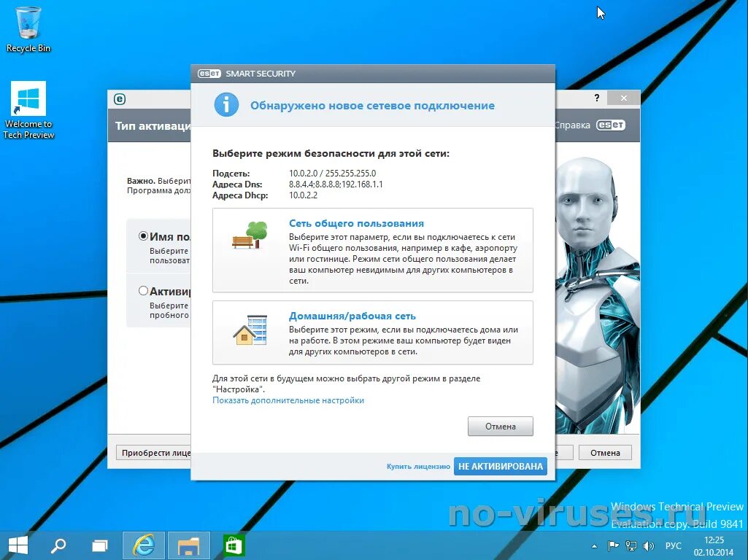Close the activation window

[x=624, y=98]
